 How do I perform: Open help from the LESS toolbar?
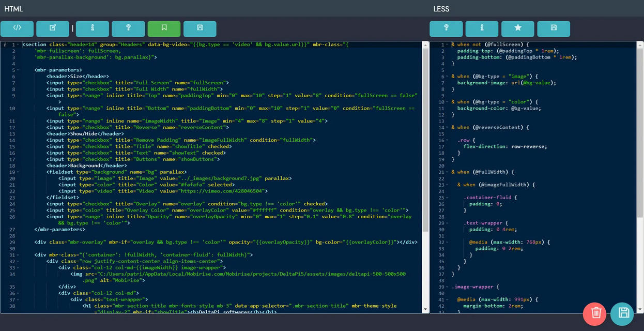(x=446, y=28)
